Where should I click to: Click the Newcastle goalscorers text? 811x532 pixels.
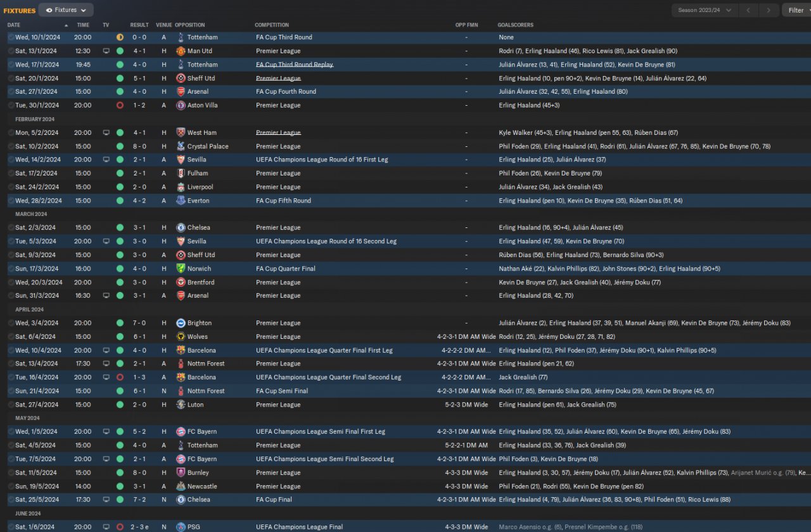(571, 486)
